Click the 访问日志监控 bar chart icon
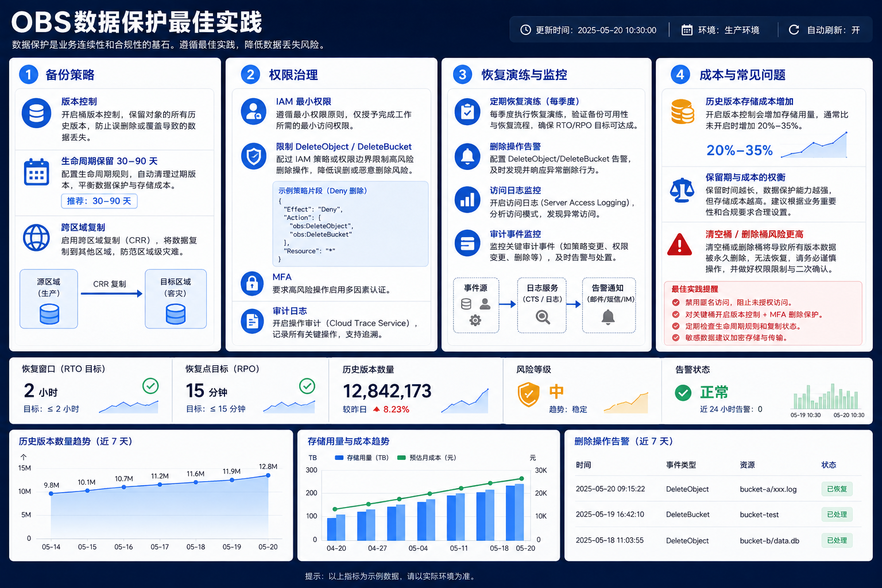 tap(467, 200)
